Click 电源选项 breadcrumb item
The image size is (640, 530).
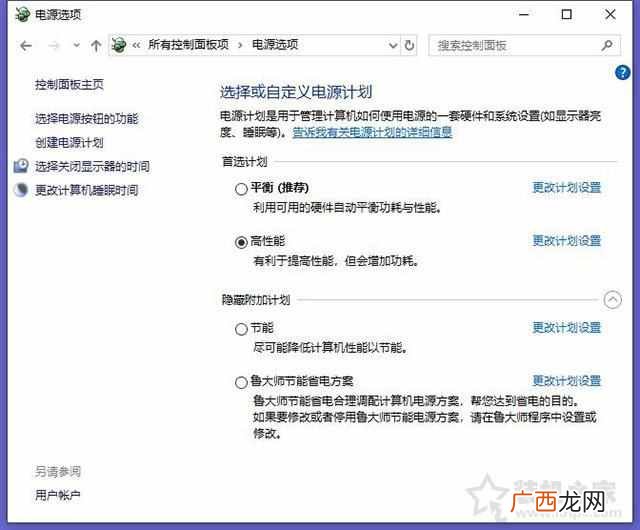[275, 45]
